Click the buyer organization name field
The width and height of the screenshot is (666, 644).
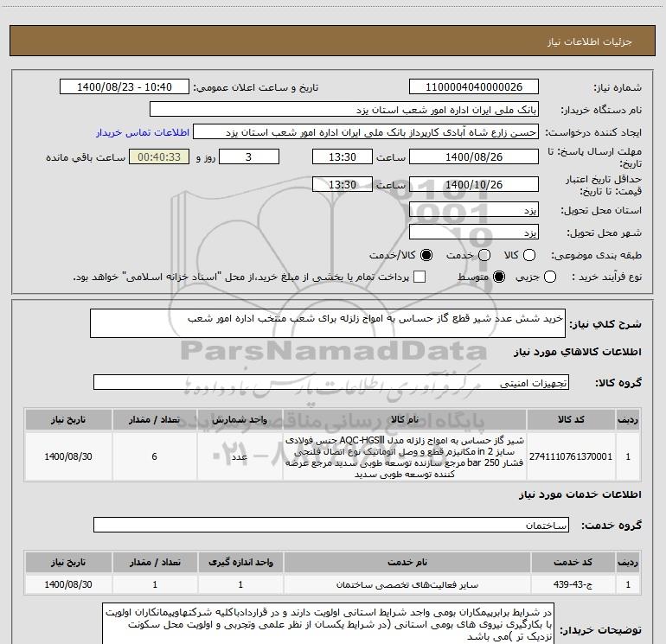tap(344, 110)
